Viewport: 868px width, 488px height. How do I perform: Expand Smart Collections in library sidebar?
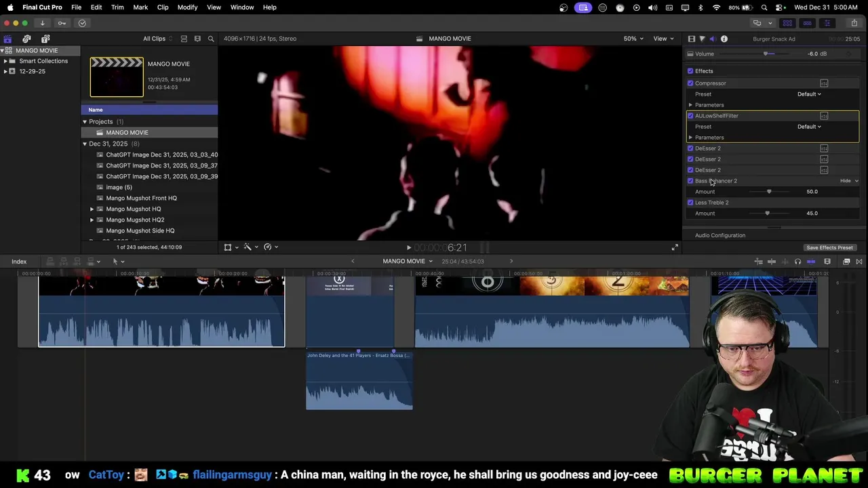(5, 61)
